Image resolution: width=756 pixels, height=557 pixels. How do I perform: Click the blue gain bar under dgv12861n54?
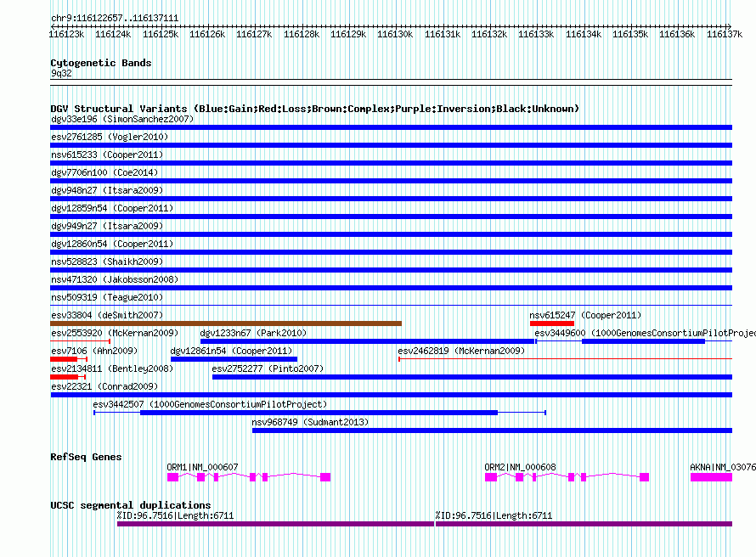point(234,359)
